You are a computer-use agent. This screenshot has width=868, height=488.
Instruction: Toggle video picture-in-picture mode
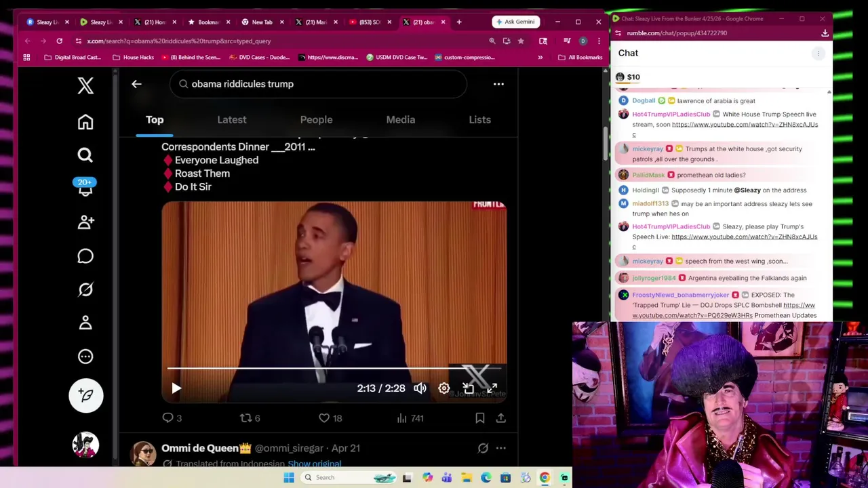point(468,388)
